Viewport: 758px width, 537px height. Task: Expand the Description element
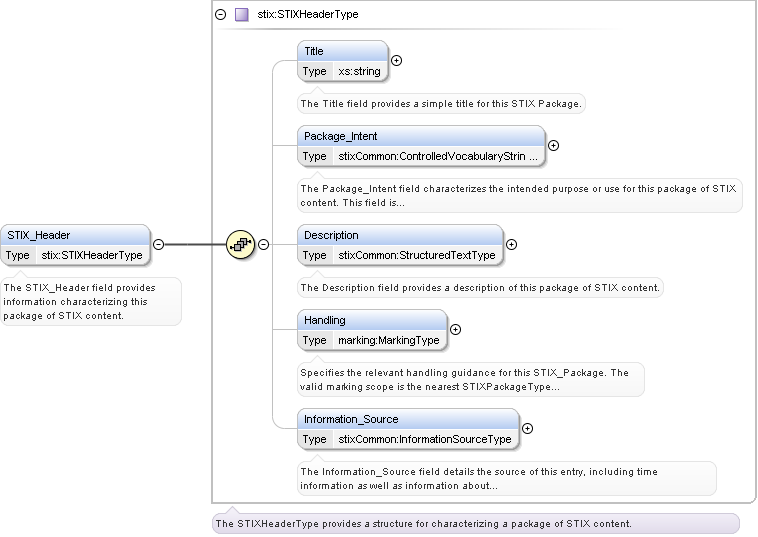click(x=511, y=244)
